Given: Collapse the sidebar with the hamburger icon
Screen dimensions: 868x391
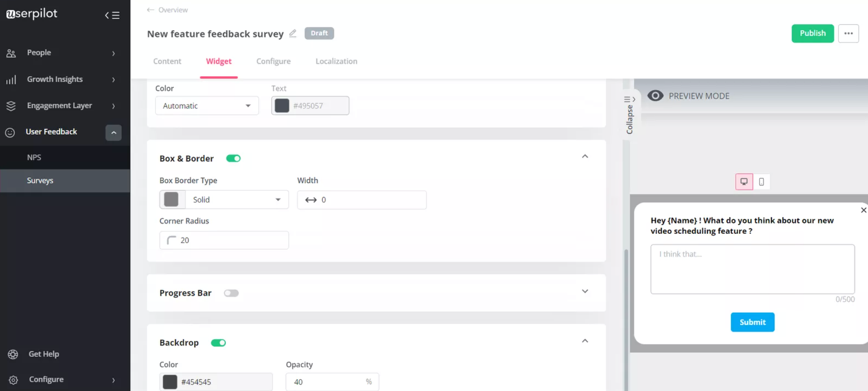Looking at the screenshot, I should point(112,15).
